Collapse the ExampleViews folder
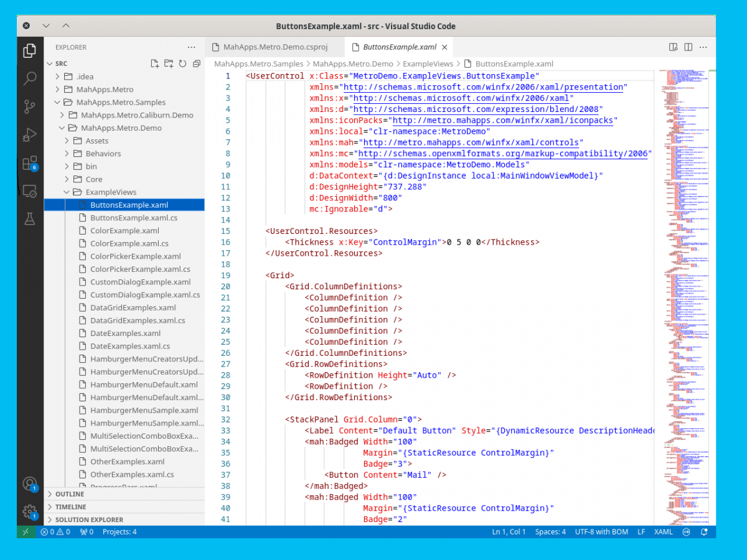The width and height of the screenshot is (747, 560). coord(125,192)
